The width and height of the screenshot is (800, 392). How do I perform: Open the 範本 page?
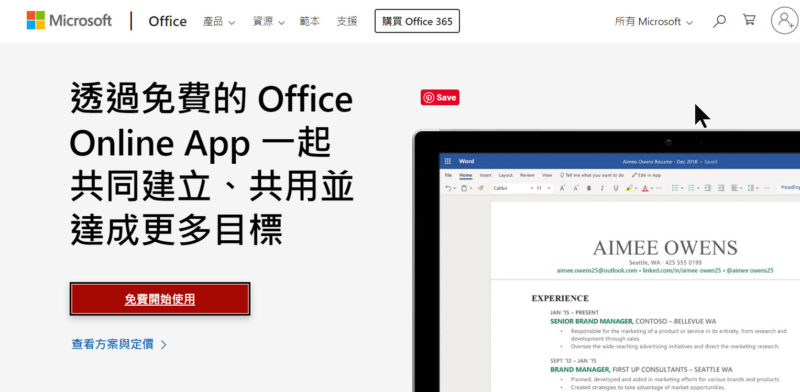tap(310, 21)
